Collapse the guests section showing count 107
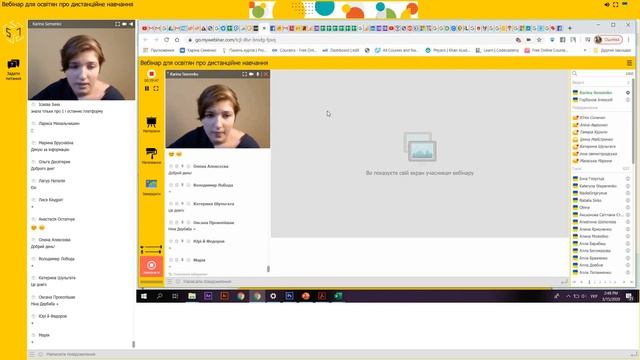The width and height of the screenshot is (640, 360). pyautogui.click(x=600, y=169)
